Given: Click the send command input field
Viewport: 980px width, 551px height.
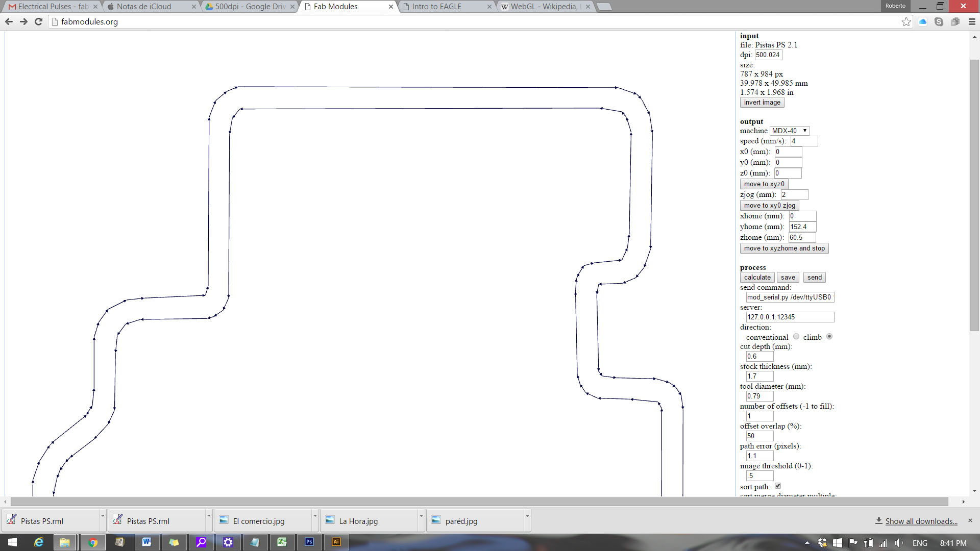Looking at the screenshot, I should pyautogui.click(x=790, y=297).
